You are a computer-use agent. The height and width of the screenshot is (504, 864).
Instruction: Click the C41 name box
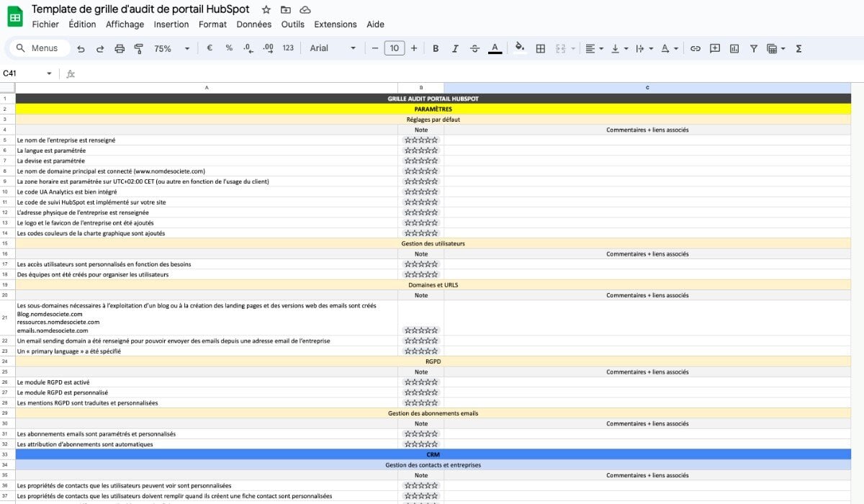point(23,73)
